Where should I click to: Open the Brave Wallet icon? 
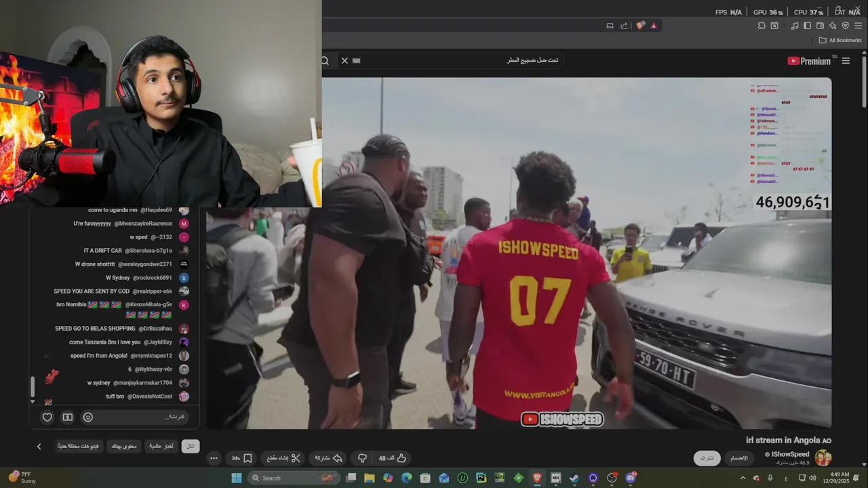tap(820, 26)
